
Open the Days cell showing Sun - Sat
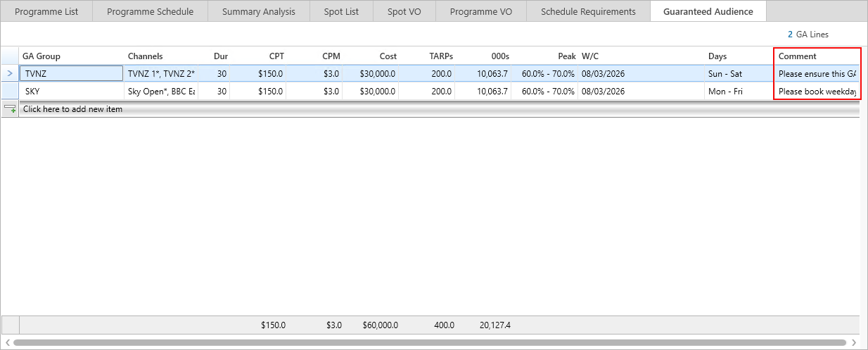739,73
